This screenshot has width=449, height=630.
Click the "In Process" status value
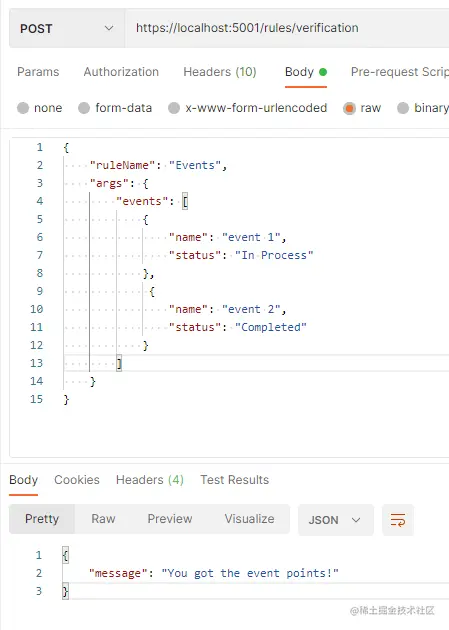(x=274, y=255)
